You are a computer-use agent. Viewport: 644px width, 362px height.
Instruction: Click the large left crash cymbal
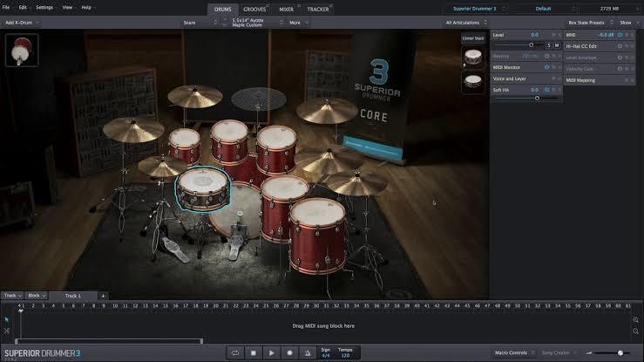(x=133, y=129)
